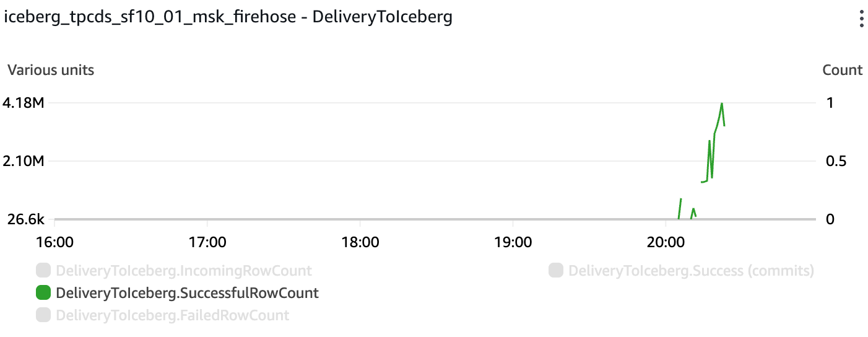868x337 pixels.
Task: Show the DeliveryToIceberg.Success (commits) series label
Action: click(x=690, y=270)
